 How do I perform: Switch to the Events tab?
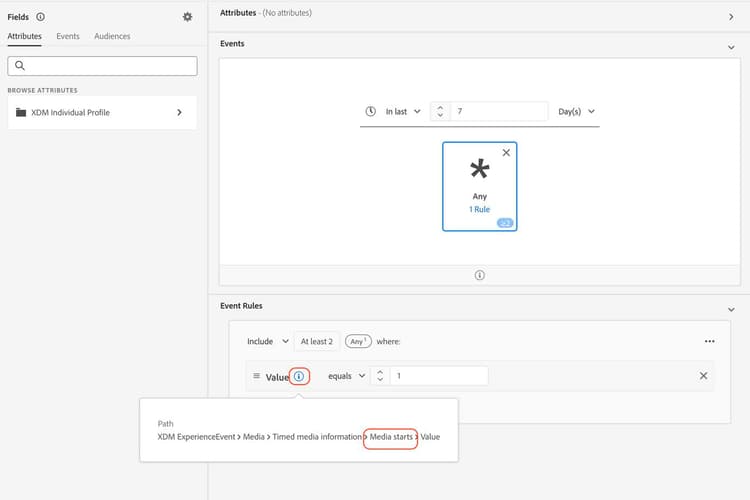point(68,36)
